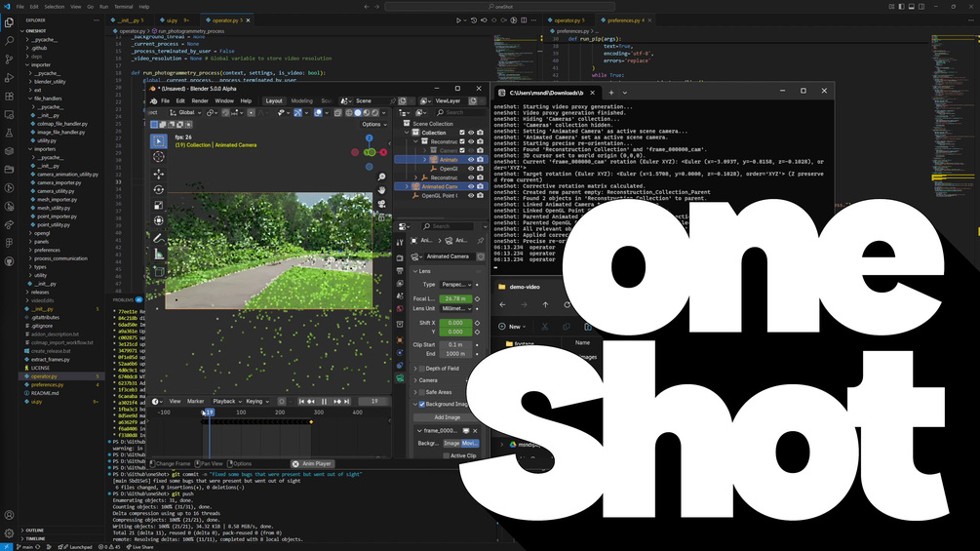Image resolution: width=980 pixels, height=551 pixels.
Task: Select the Blender Transform tool
Action: (x=158, y=220)
